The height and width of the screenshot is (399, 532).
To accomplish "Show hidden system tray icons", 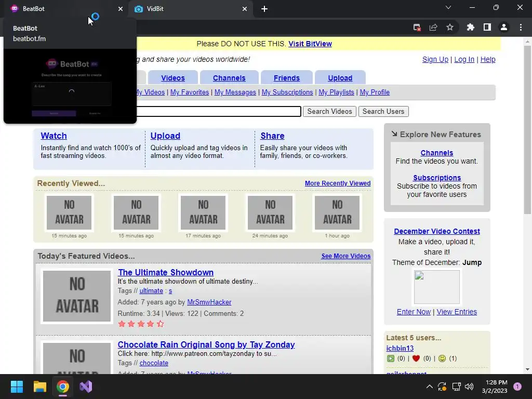I will (429, 387).
